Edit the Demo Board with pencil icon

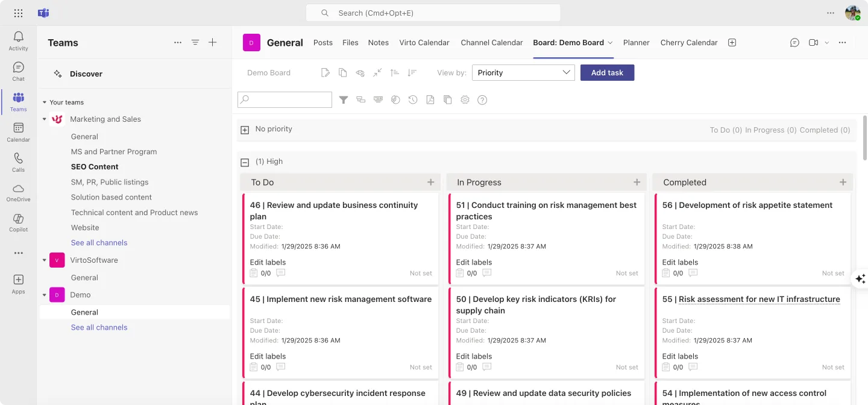325,72
